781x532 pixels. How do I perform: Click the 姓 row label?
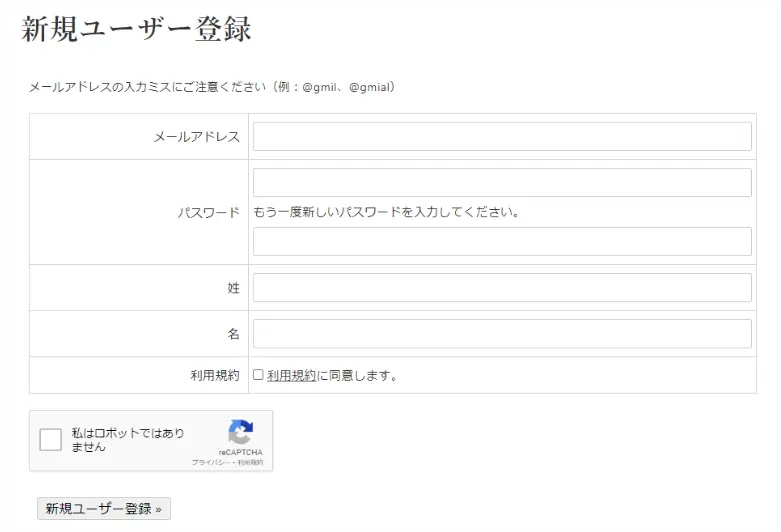[x=233, y=288]
